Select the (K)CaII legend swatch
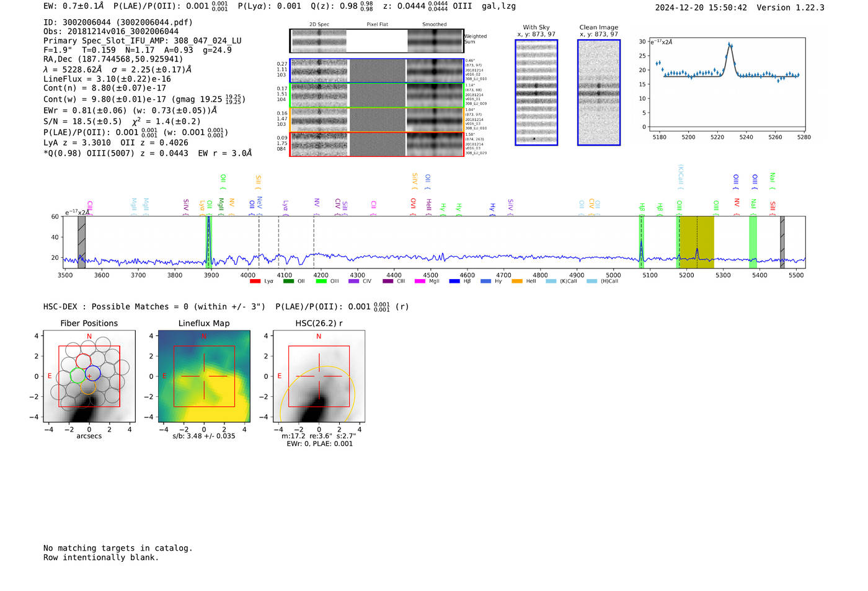Viewport: 868px width, 591px height. (x=551, y=282)
